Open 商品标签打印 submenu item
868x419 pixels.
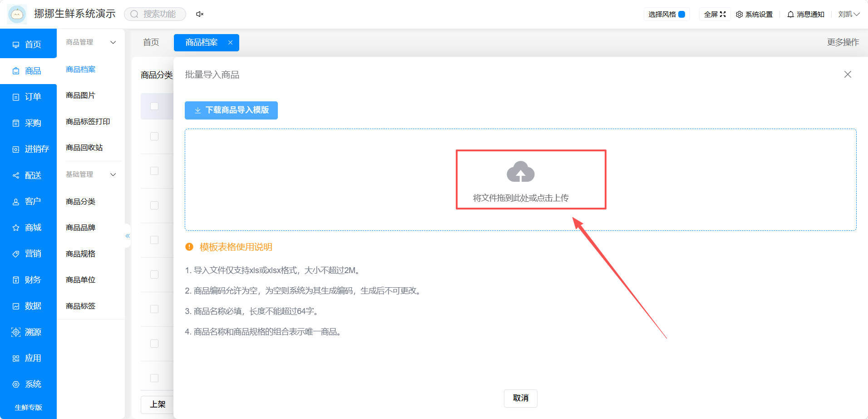[x=88, y=122]
